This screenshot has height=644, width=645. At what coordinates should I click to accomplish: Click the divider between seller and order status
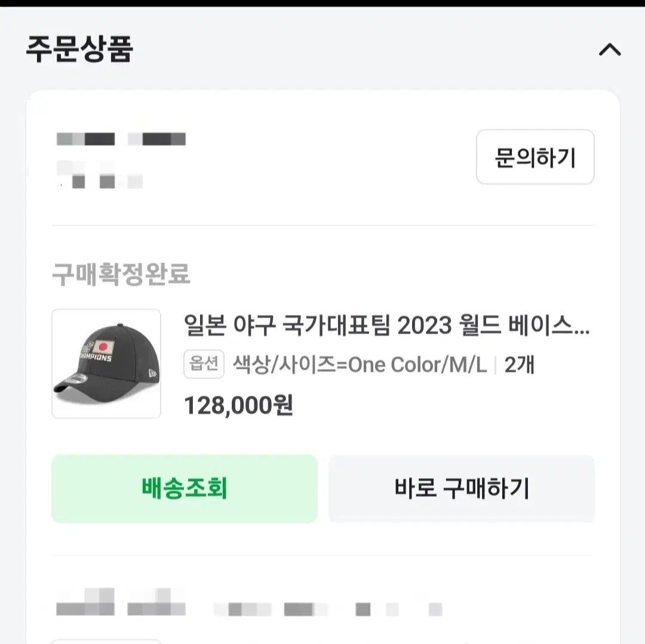click(322, 224)
